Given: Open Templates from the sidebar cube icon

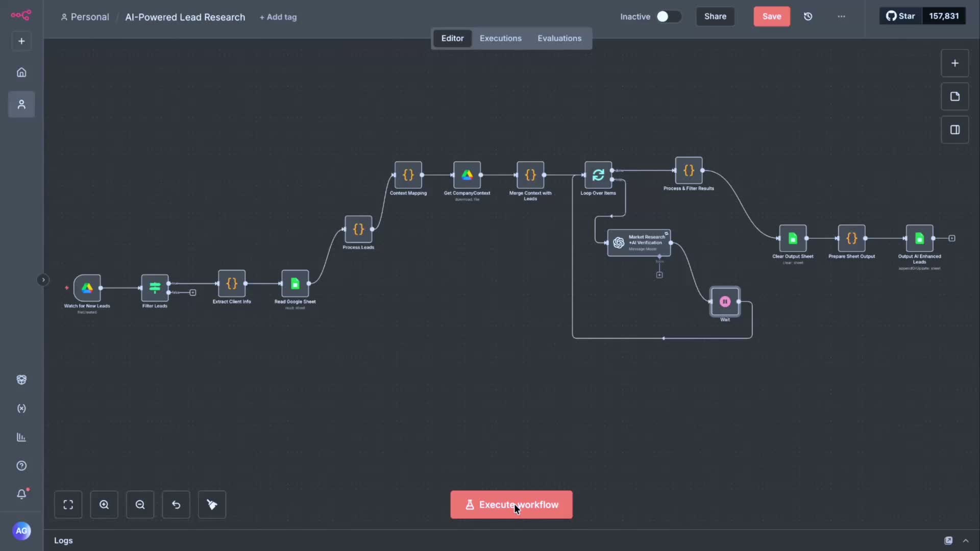Looking at the screenshot, I should (x=21, y=380).
